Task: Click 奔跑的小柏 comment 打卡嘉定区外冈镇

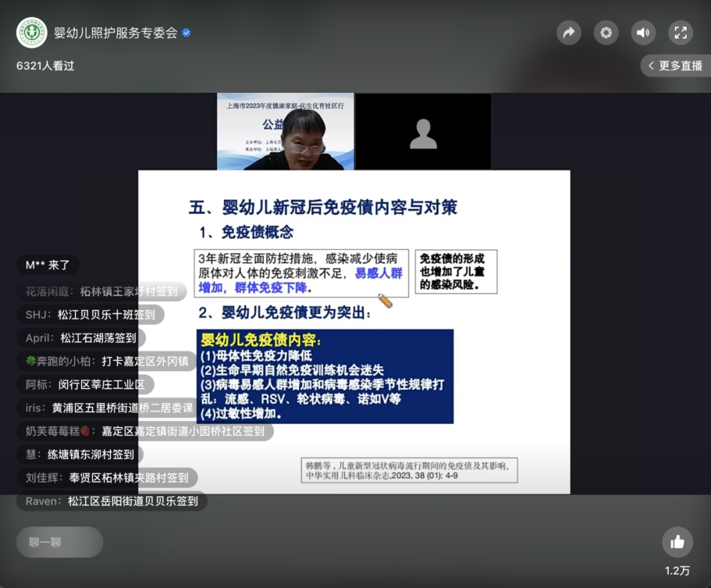Action: click(107, 361)
